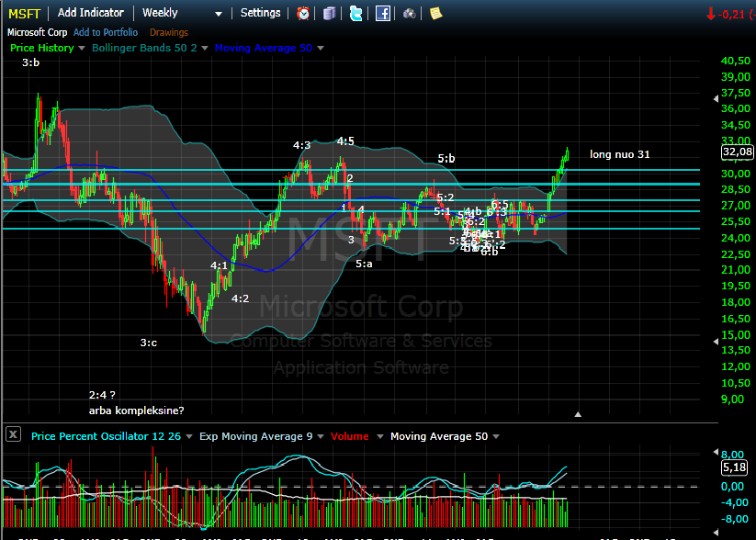Click the MSFT ticker symbol

pyautogui.click(x=24, y=14)
